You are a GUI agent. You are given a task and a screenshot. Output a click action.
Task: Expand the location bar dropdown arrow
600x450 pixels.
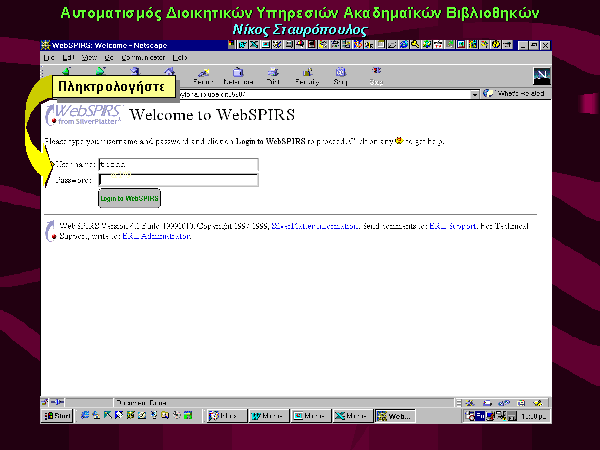(x=475, y=94)
